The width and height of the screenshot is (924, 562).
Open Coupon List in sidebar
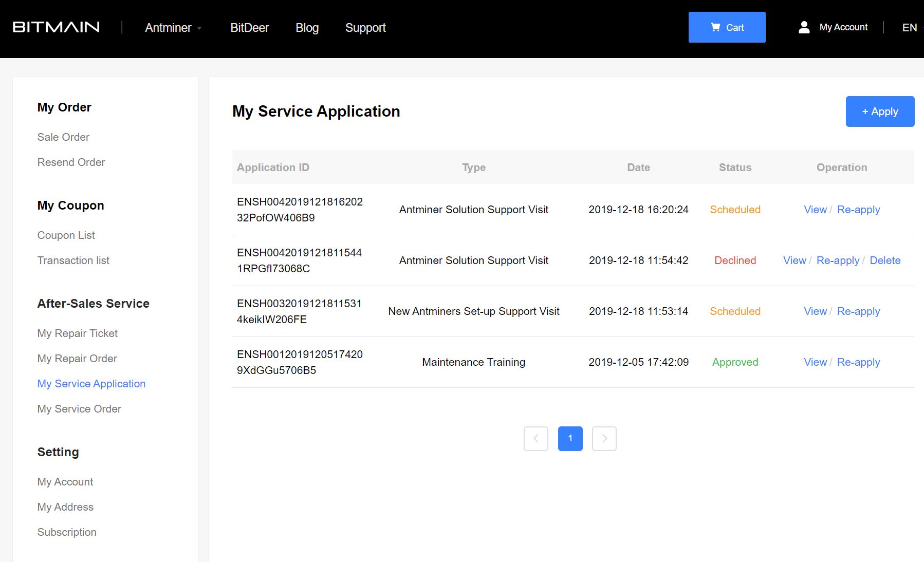(66, 235)
